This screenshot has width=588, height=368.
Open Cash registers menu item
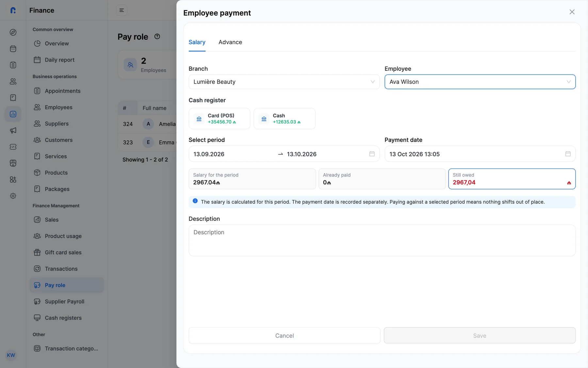point(67,318)
